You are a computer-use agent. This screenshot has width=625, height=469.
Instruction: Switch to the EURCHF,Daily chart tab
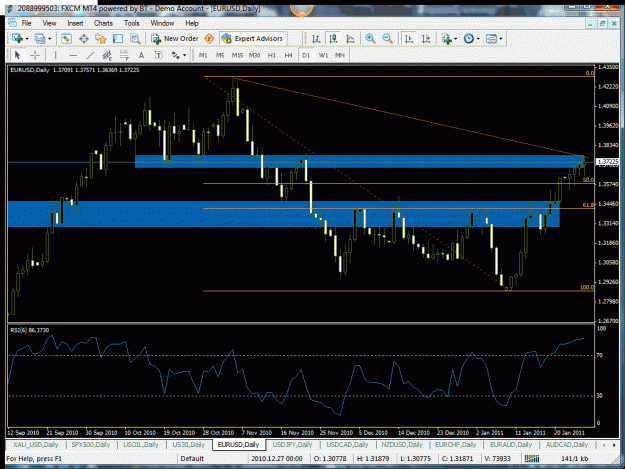click(456, 445)
